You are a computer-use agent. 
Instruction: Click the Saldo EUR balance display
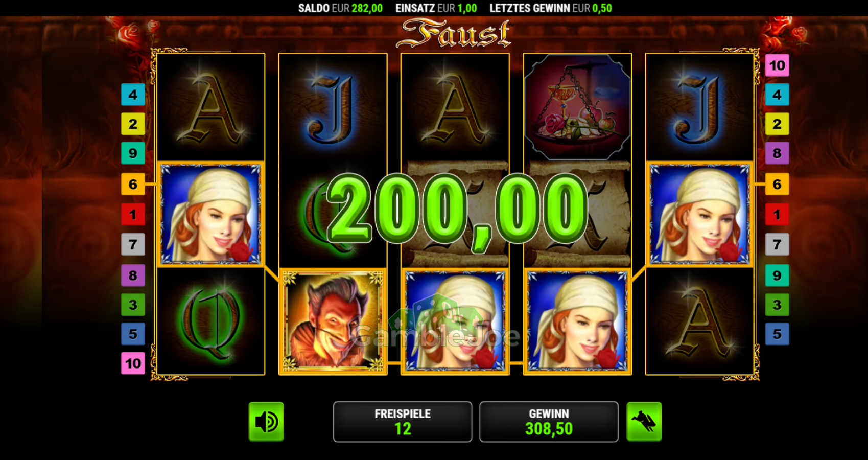click(340, 8)
